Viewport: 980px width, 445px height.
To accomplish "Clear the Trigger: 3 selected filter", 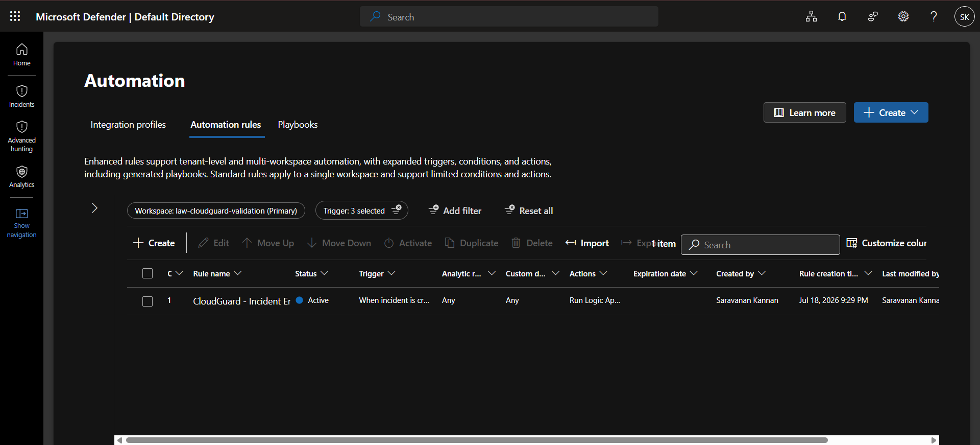I will 397,210.
